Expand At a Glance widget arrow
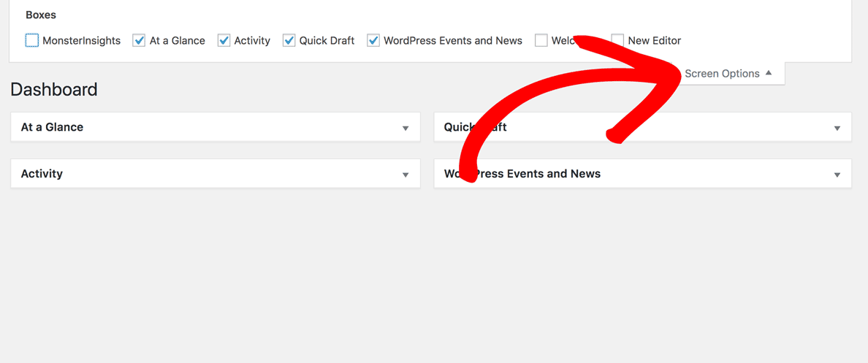Screen dimensions: 868x363 [406, 128]
